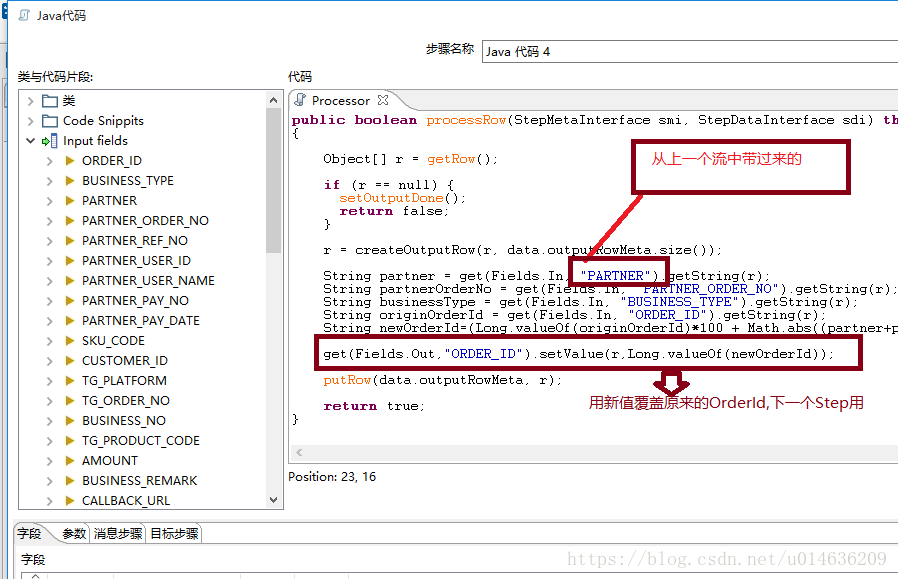
Task: Expand the SKU_CODE field node
Action: click(50, 341)
